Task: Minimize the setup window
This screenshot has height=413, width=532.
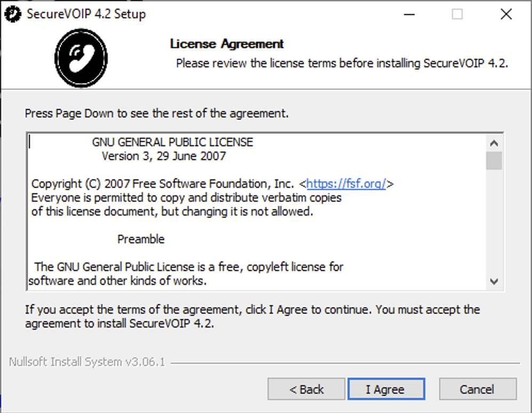Action: [x=409, y=14]
